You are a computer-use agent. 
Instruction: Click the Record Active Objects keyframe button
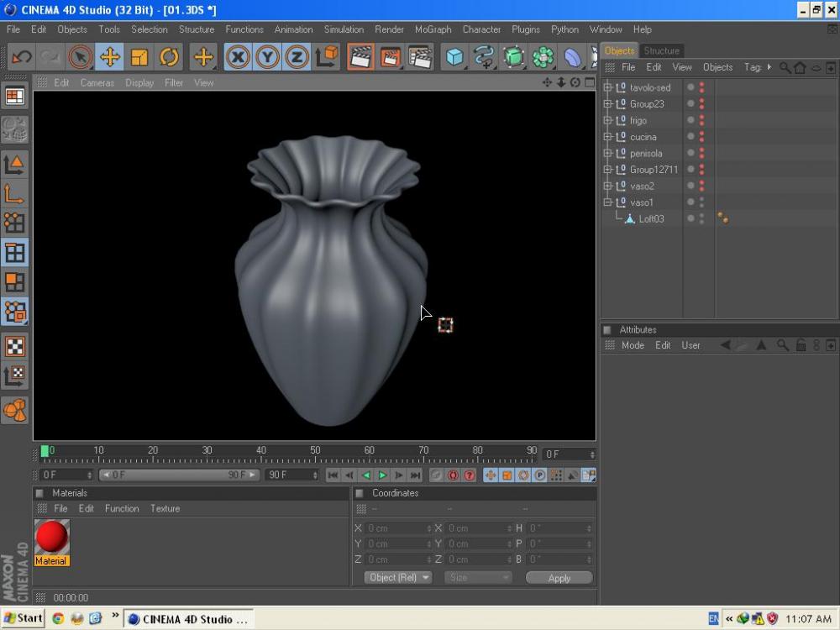point(436,475)
